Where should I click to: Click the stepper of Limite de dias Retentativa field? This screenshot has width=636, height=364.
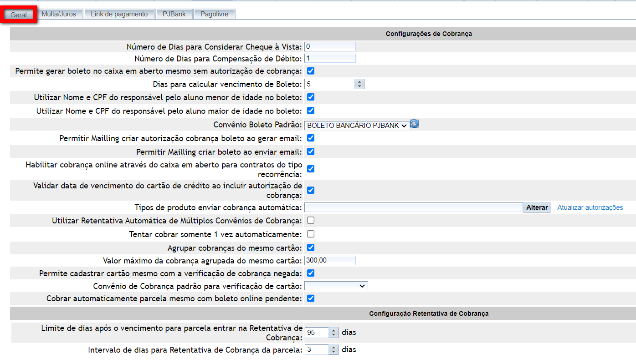pos(334,333)
